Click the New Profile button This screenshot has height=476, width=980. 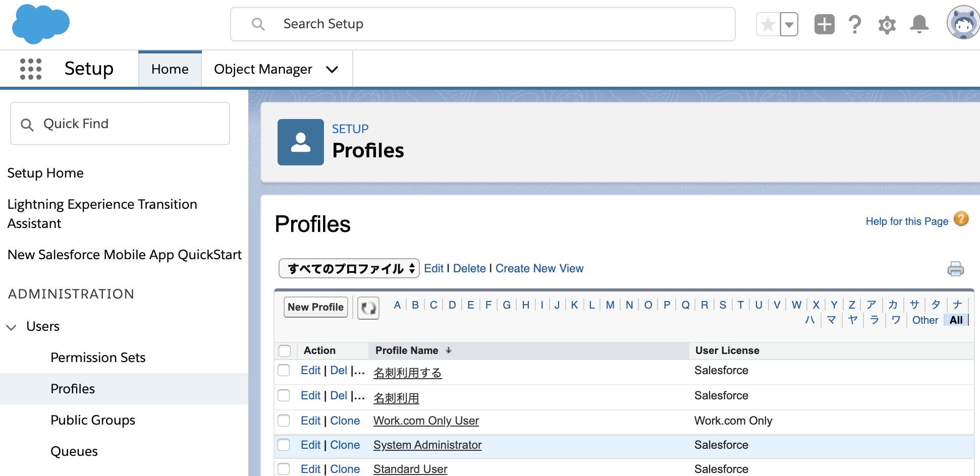click(315, 307)
